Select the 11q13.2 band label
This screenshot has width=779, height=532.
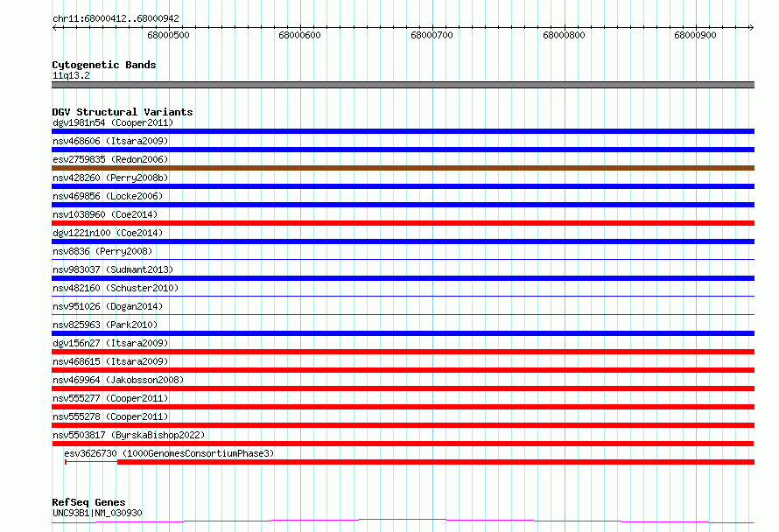point(71,75)
